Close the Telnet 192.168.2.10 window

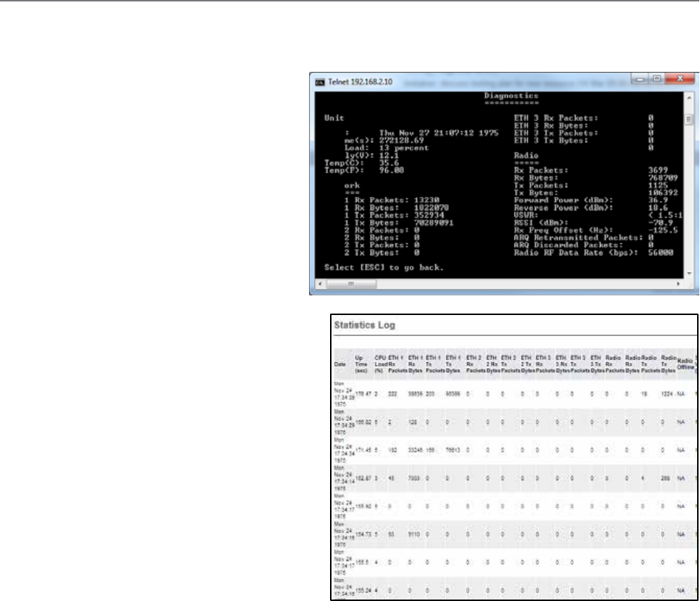click(x=680, y=79)
